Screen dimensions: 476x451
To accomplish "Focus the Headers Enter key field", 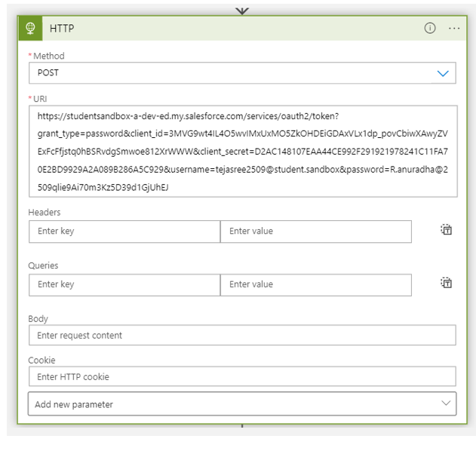I will (x=124, y=232).
